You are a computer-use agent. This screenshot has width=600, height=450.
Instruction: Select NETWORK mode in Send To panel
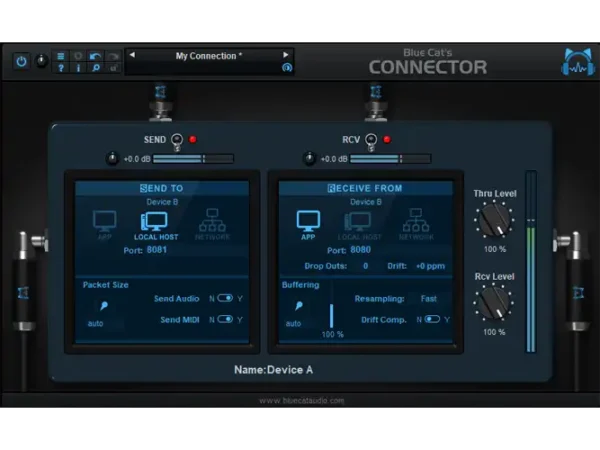click(x=212, y=224)
